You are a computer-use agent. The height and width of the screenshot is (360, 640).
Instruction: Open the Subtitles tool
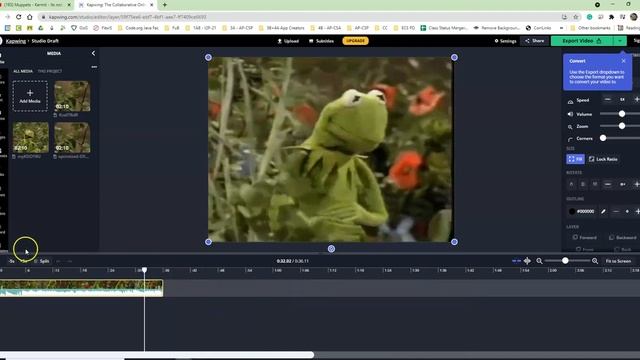coord(321,41)
